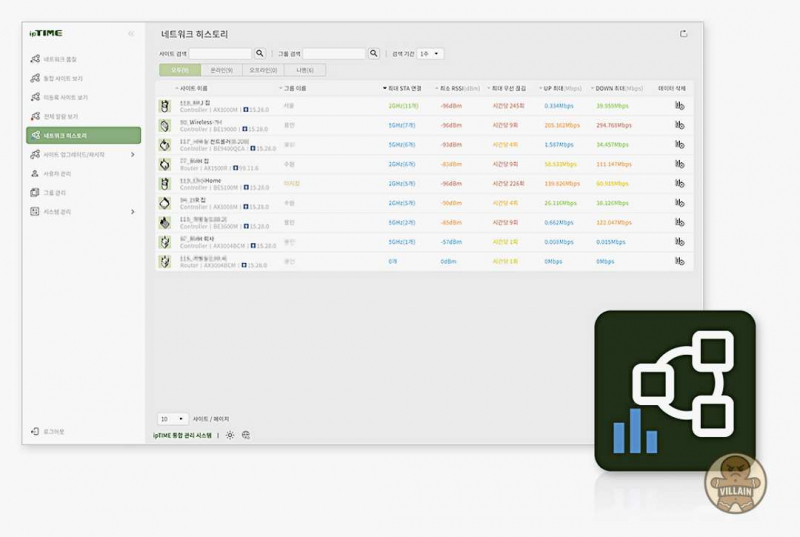Click the globe language icon in footer
The width and height of the screenshot is (800, 537).
[245, 435]
